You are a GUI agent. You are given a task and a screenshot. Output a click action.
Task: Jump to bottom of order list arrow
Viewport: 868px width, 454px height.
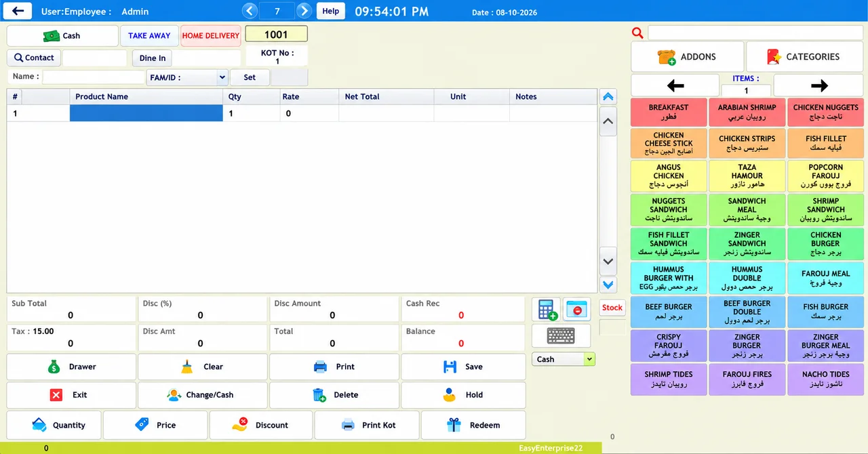click(608, 285)
